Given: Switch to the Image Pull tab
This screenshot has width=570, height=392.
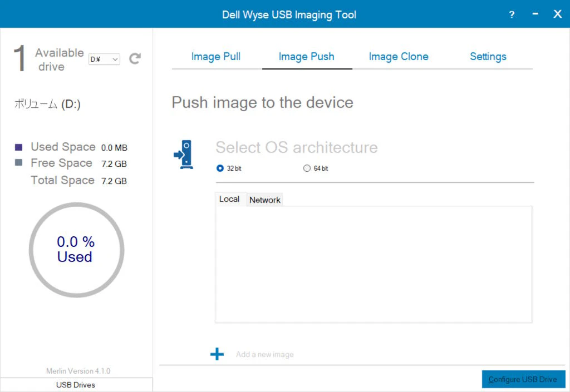Looking at the screenshot, I should (x=216, y=56).
